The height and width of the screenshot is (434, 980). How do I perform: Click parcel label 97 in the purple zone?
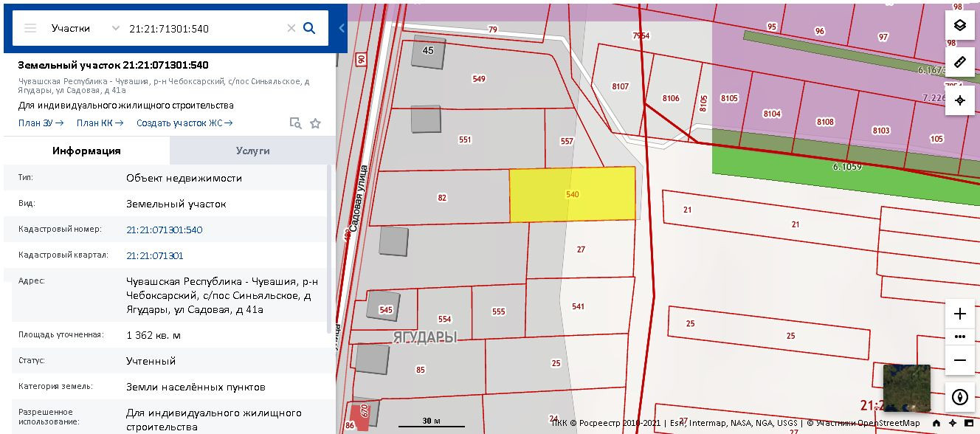[x=883, y=37]
